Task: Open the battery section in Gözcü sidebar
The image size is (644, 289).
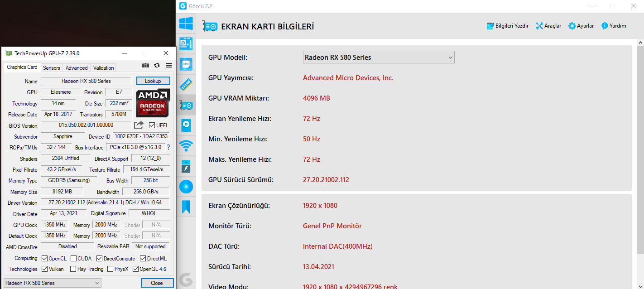Action: pyautogui.click(x=186, y=166)
